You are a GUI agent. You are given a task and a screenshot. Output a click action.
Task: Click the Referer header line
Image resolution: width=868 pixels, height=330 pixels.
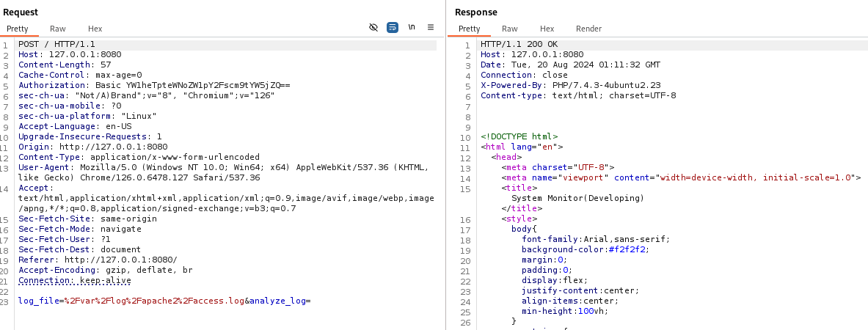(98, 260)
